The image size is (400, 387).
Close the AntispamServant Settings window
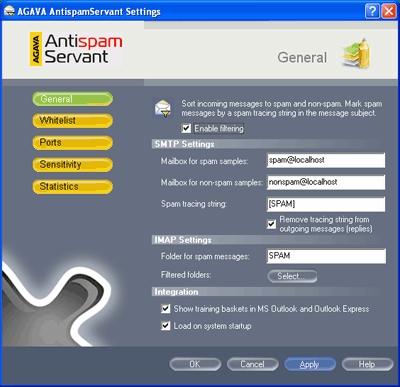(x=389, y=11)
